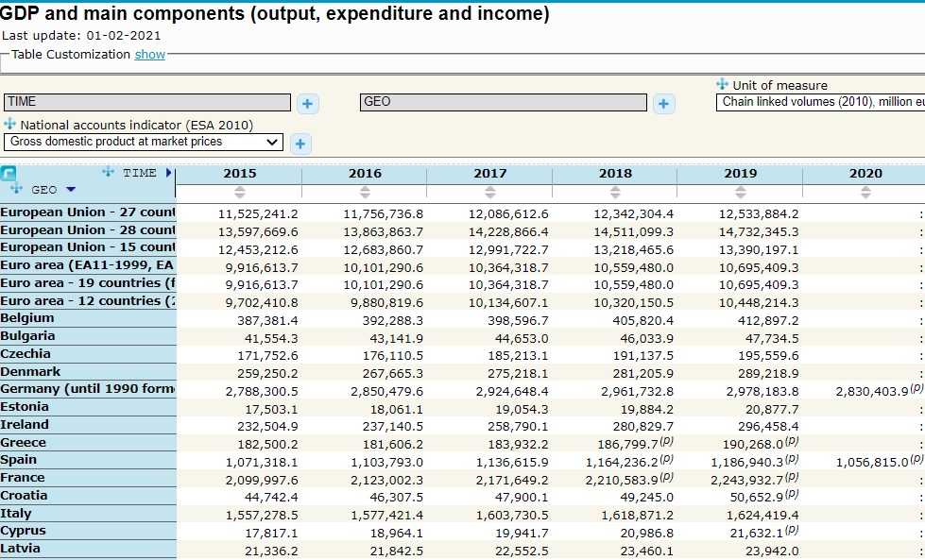Click the GEO dimension field box
Viewport: 925px width, 560px height.
[x=504, y=102]
